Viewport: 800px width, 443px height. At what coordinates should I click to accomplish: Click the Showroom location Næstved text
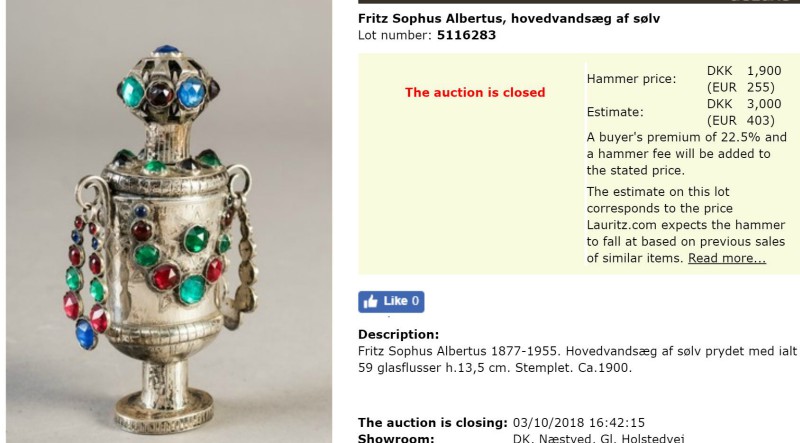click(x=598, y=438)
